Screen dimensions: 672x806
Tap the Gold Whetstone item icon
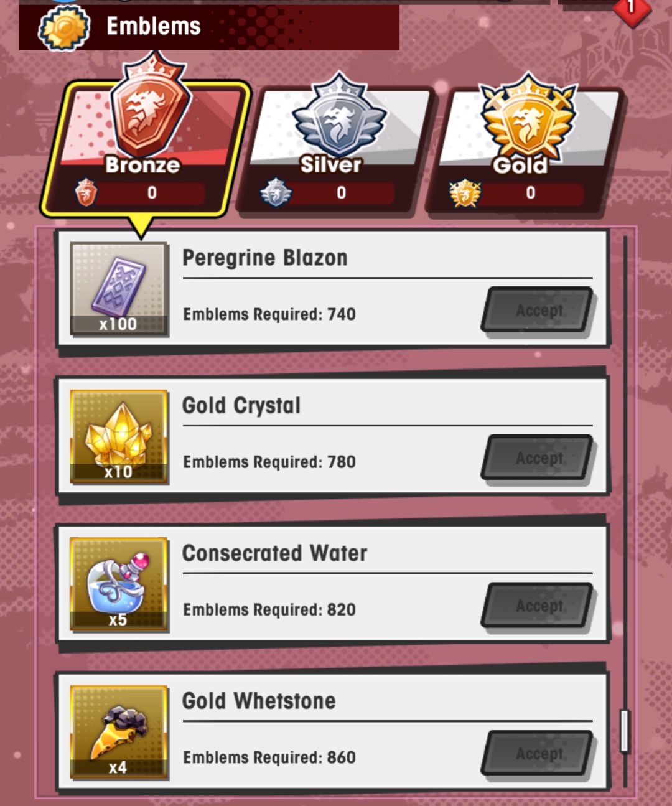(118, 733)
